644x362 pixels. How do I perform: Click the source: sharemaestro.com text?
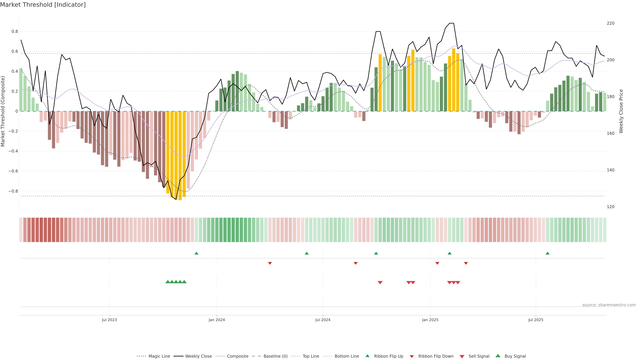pos(609,305)
